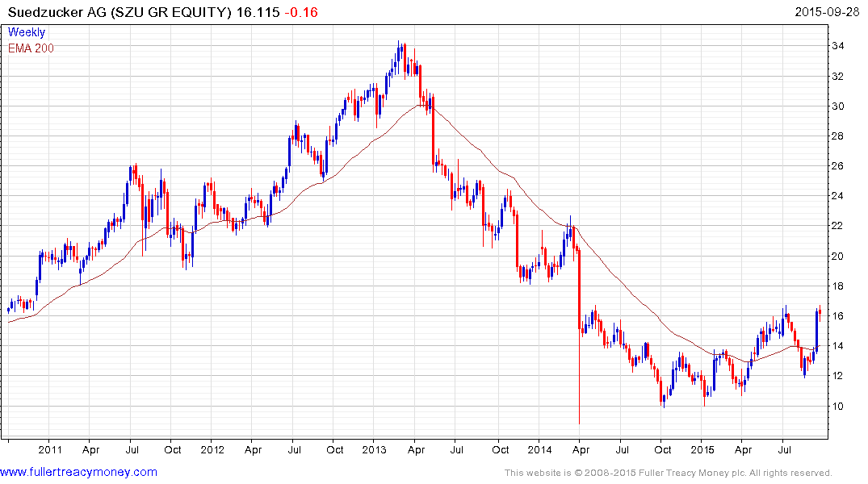Click the 'Weekly' chart label

pos(27,32)
